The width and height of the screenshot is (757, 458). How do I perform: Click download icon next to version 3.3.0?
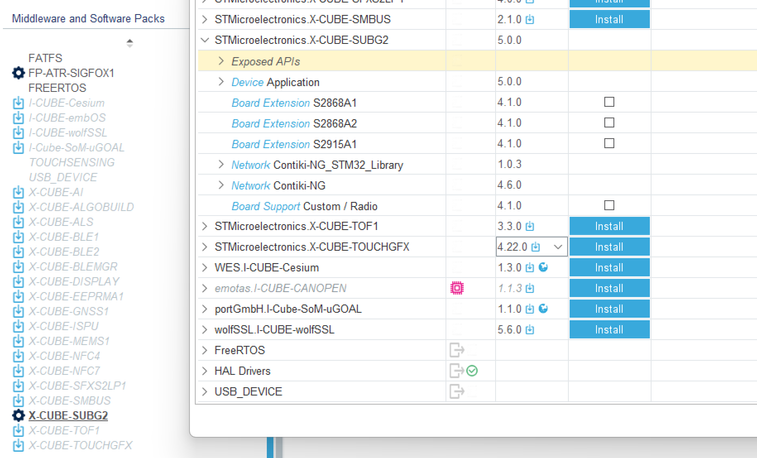tap(530, 226)
